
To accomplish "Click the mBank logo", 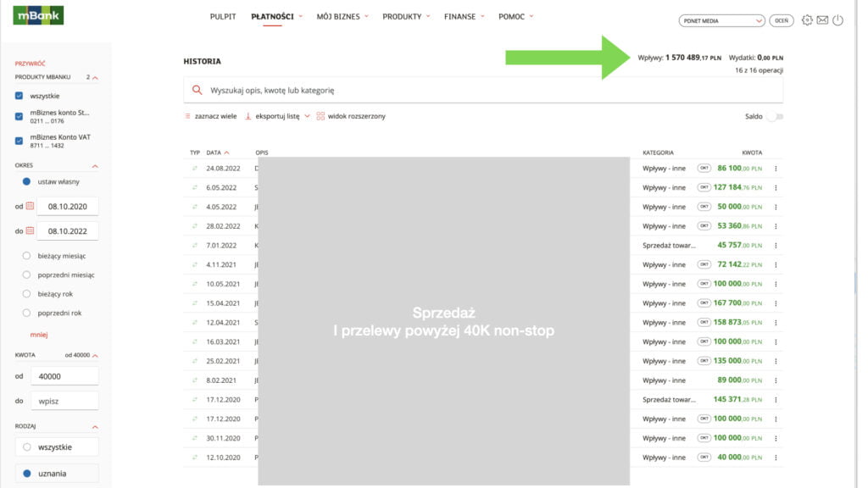I will click(38, 15).
